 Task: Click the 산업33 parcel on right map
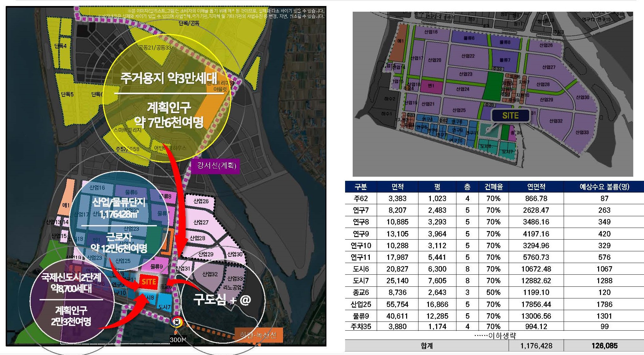click(582, 132)
